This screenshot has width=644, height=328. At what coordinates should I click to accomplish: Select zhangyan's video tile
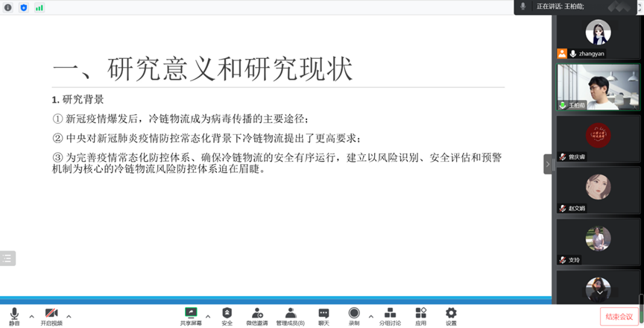tap(597, 37)
